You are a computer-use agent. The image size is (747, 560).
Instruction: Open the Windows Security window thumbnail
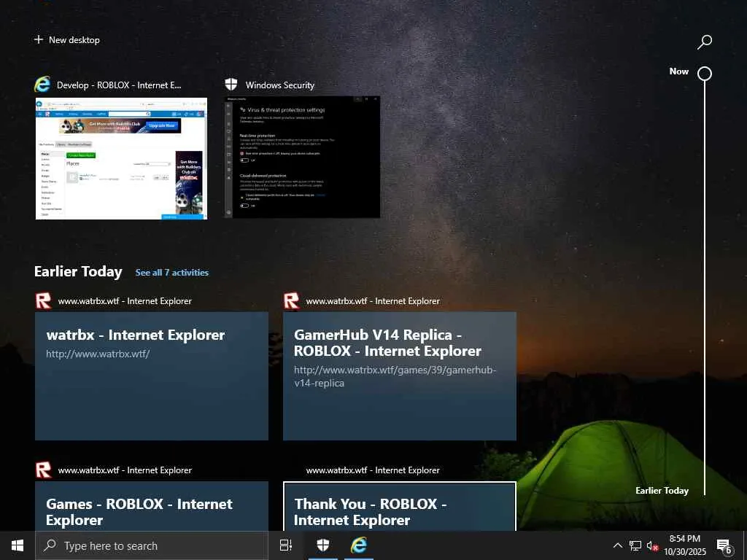(302, 157)
